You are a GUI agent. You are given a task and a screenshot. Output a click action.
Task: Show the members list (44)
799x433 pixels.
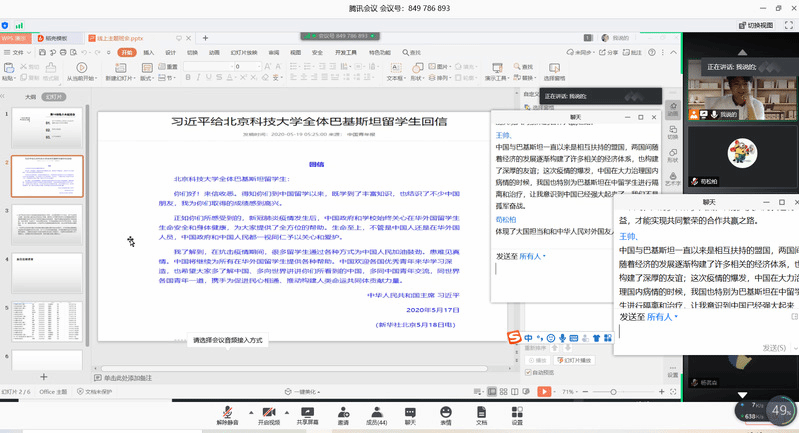pos(377,416)
